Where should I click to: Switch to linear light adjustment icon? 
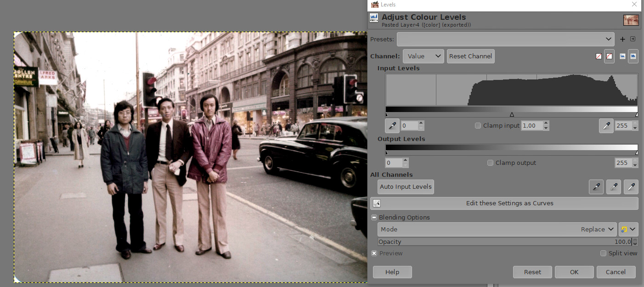pos(599,56)
